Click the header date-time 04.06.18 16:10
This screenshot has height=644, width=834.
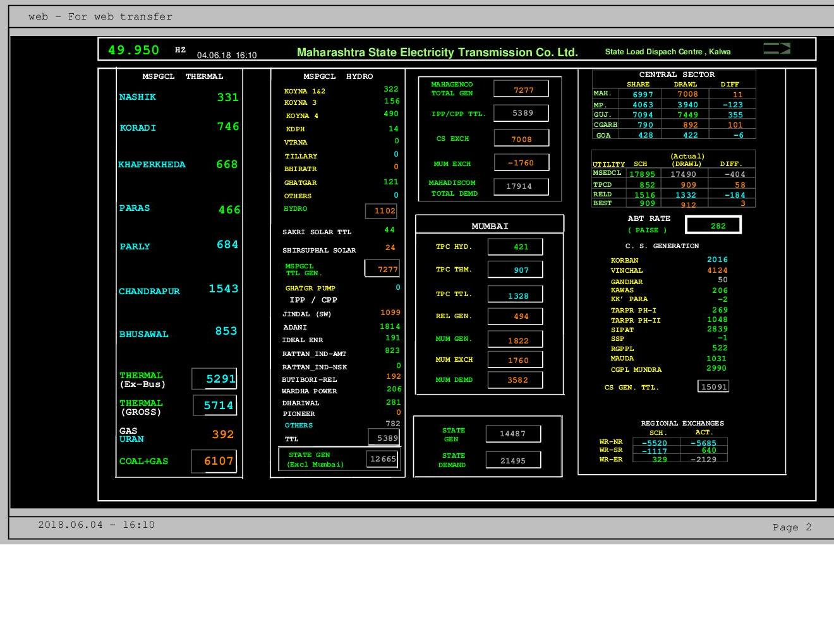tap(227, 56)
